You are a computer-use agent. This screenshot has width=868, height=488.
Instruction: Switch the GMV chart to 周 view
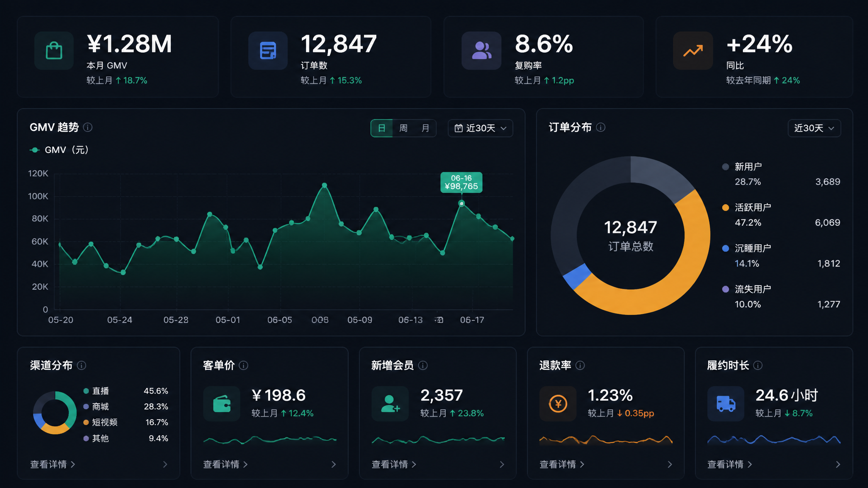point(403,128)
